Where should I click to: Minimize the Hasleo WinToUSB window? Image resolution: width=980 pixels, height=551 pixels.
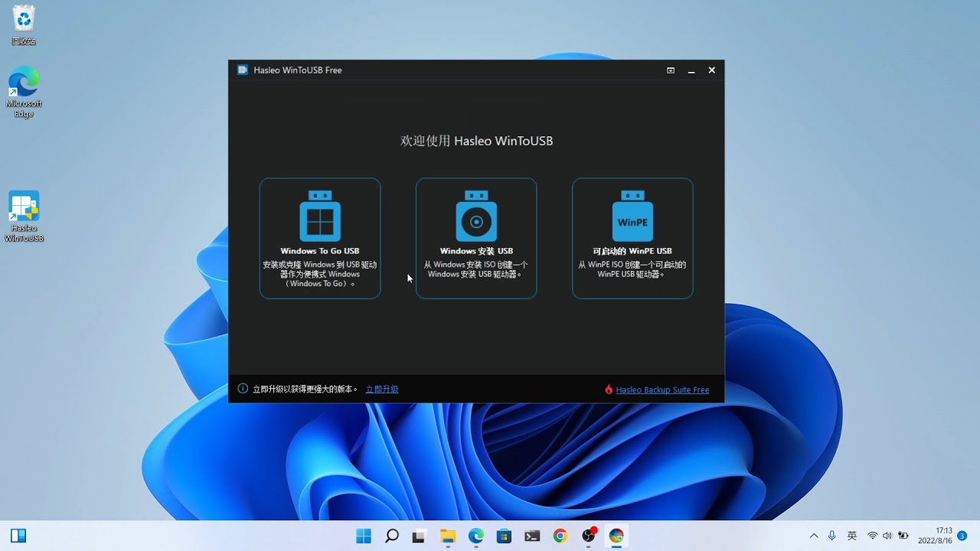tap(691, 70)
